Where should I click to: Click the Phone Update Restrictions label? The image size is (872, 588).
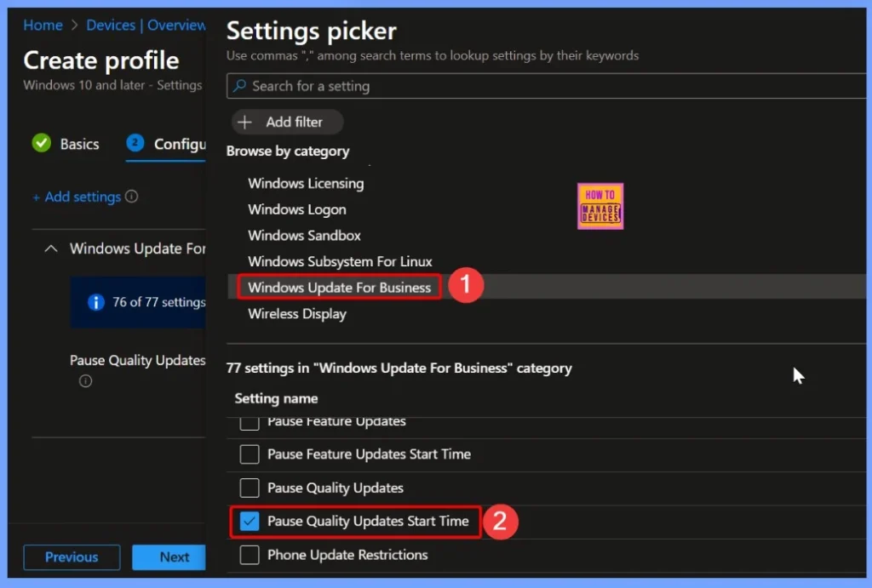[347, 555]
